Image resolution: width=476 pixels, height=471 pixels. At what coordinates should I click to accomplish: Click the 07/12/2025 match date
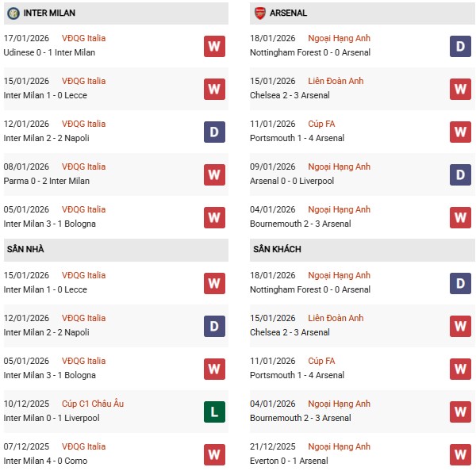click(27, 447)
